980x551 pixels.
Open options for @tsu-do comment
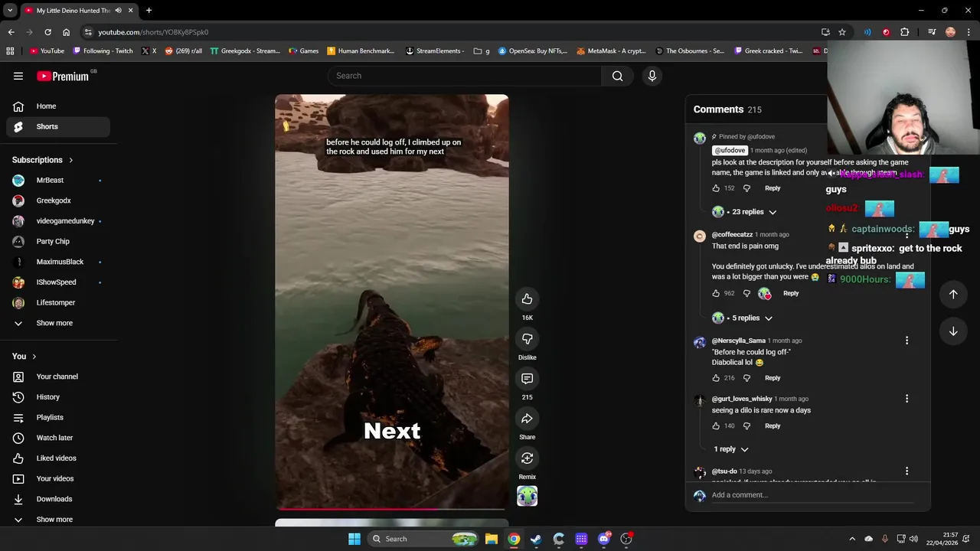click(x=906, y=471)
